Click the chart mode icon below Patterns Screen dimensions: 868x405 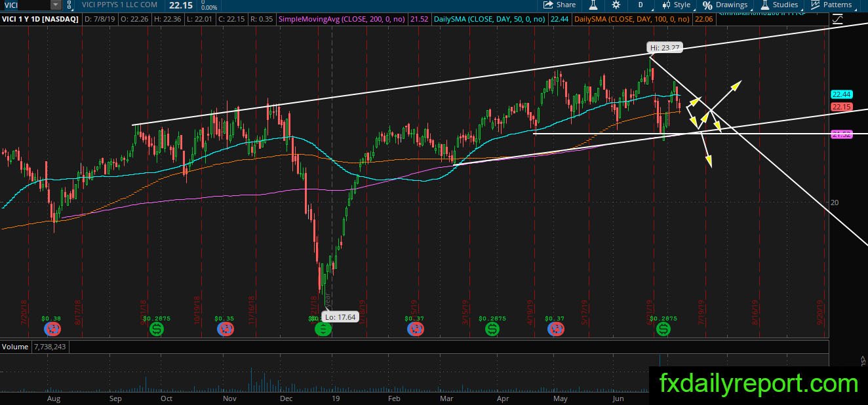(837, 20)
